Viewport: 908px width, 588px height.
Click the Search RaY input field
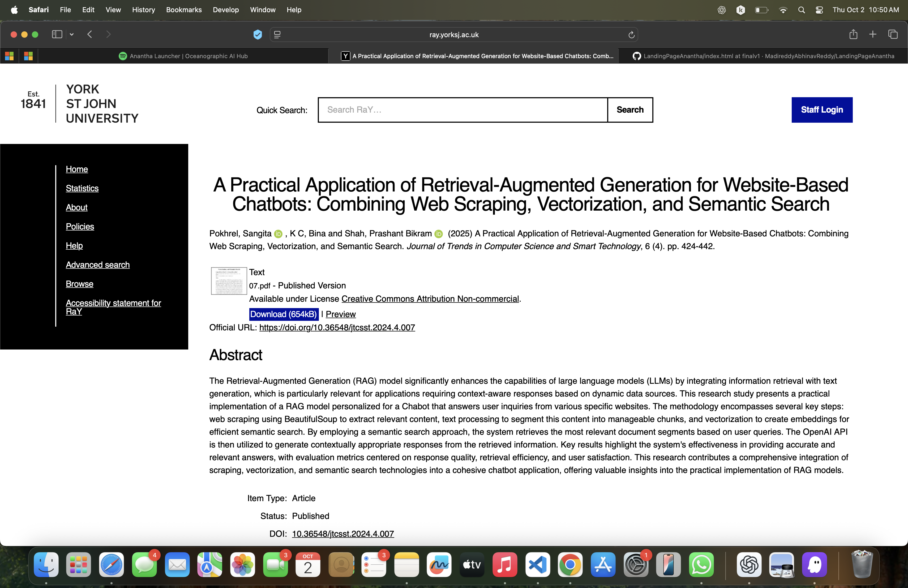pos(462,110)
